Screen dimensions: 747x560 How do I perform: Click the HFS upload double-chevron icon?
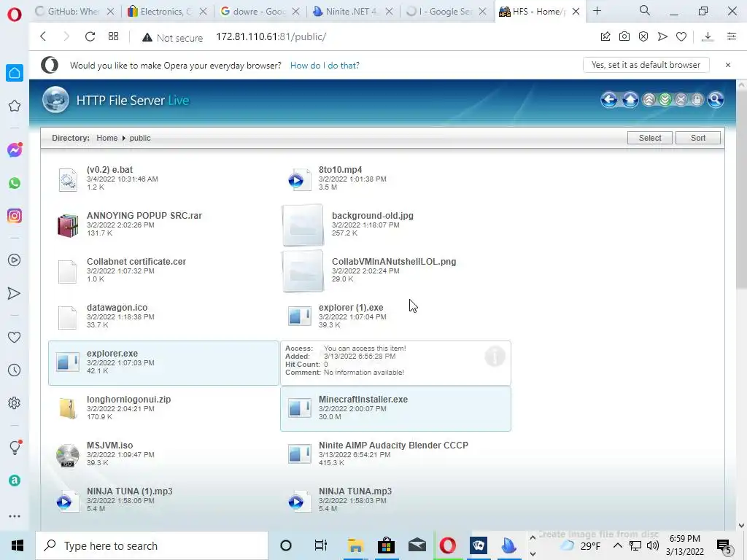(x=649, y=100)
